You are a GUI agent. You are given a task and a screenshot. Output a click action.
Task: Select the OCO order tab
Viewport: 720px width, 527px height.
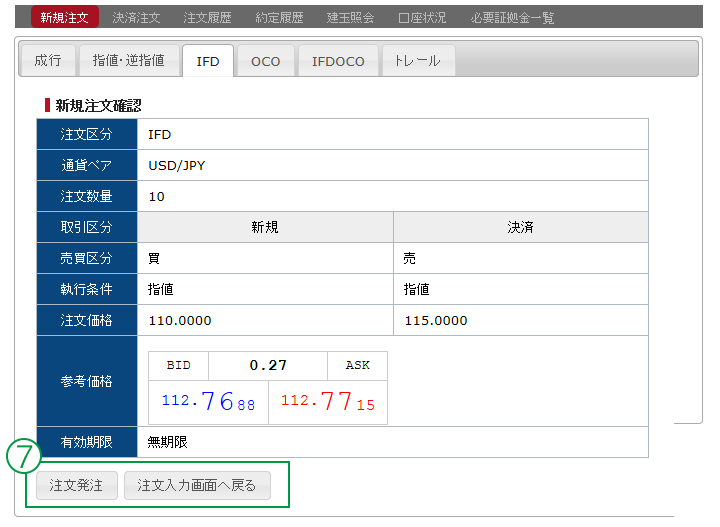pos(265,61)
